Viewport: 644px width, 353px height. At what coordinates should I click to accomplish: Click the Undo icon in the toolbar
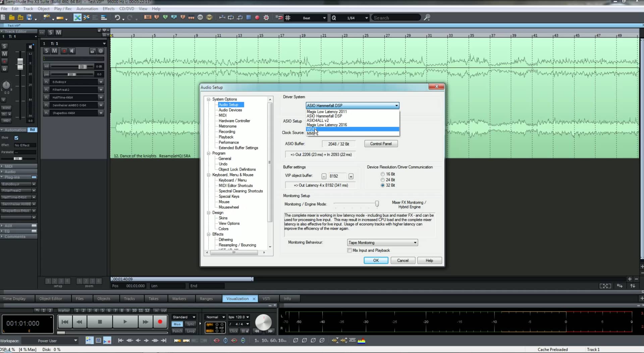117,17
